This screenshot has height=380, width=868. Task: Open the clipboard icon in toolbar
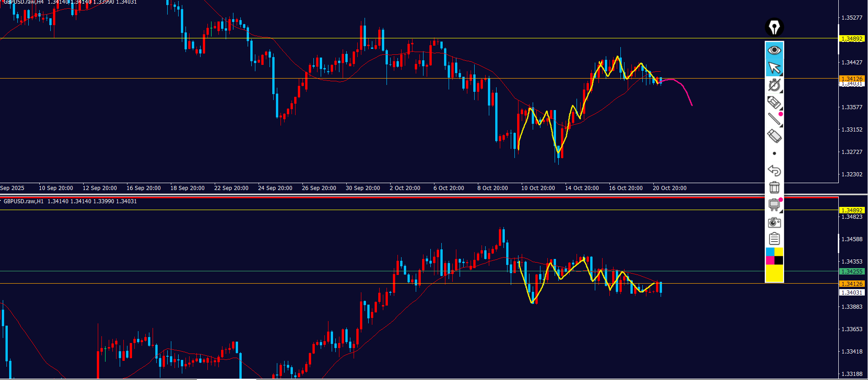[774, 239]
